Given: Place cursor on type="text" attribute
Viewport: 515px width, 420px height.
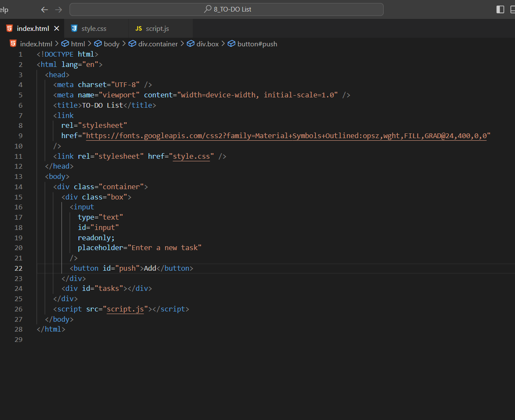Looking at the screenshot, I should 100,217.
